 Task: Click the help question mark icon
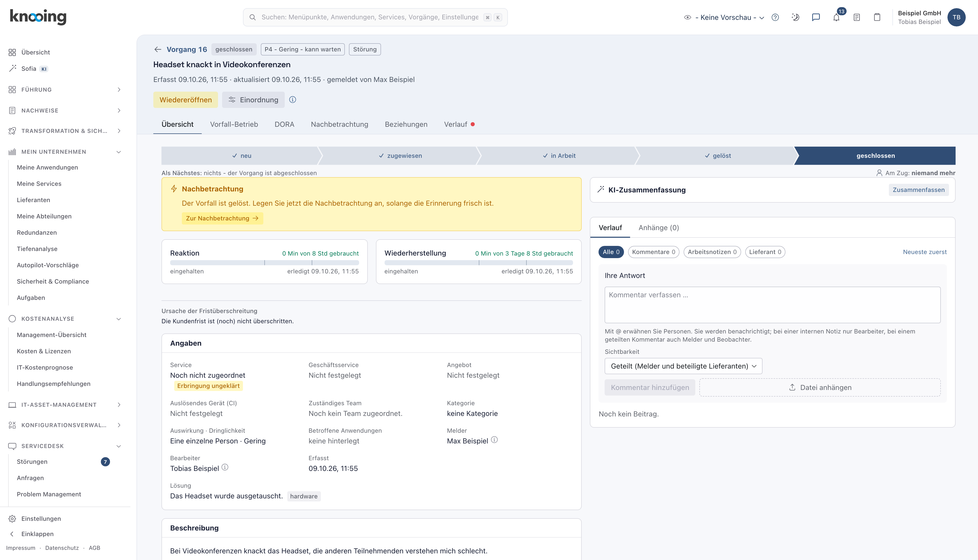775,17
